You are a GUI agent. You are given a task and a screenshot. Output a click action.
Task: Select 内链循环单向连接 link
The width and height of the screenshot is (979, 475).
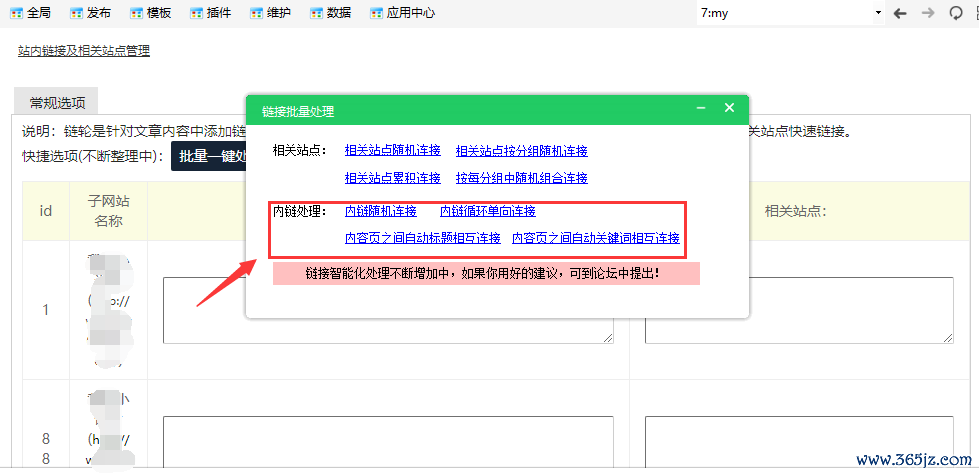click(487, 211)
